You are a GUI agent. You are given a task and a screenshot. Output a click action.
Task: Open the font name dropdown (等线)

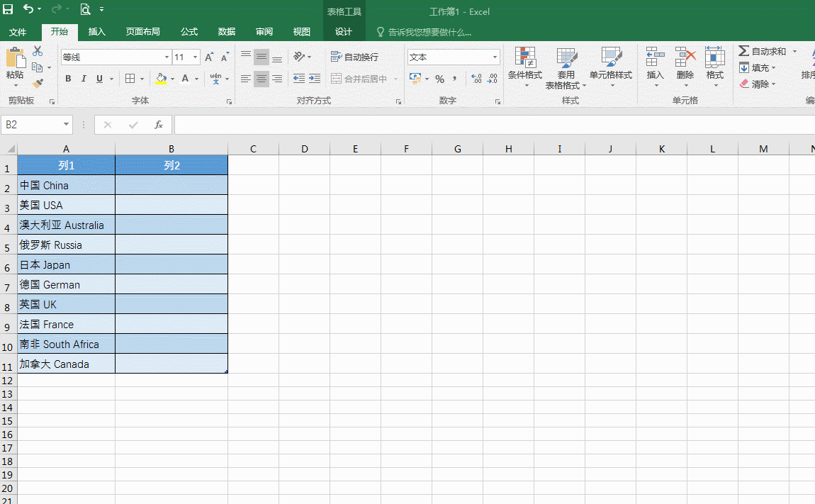(x=167, y=57)
